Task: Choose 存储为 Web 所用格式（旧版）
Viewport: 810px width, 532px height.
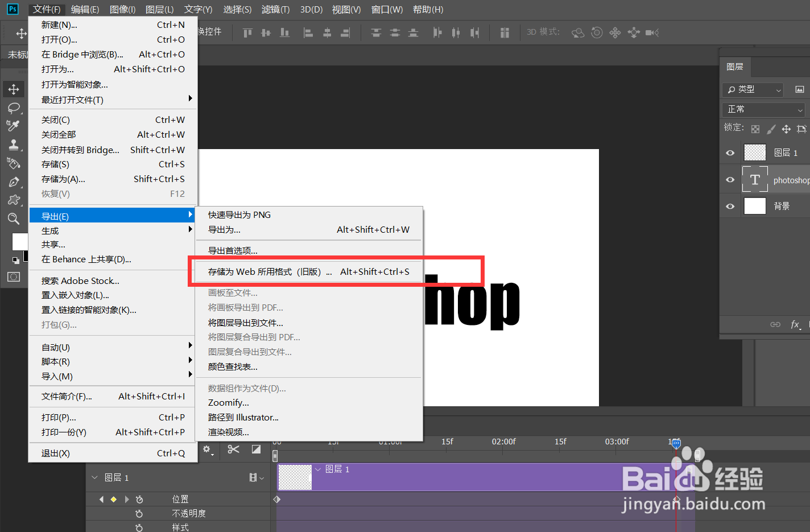Action: click(x=309, y=272)
